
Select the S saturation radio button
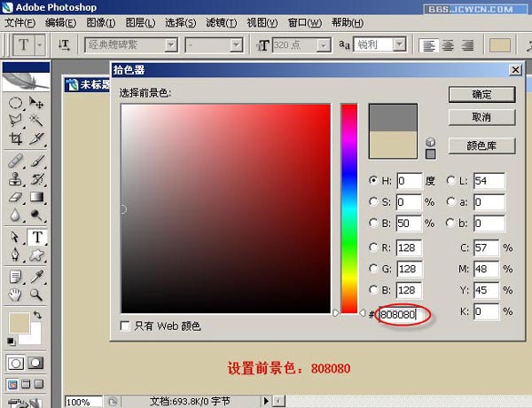[x=373, y=201]
